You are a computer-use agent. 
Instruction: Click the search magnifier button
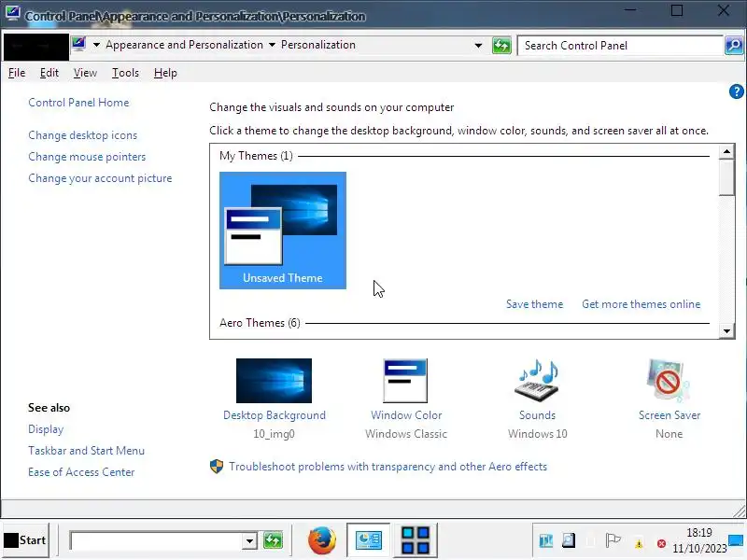(734, 46)
